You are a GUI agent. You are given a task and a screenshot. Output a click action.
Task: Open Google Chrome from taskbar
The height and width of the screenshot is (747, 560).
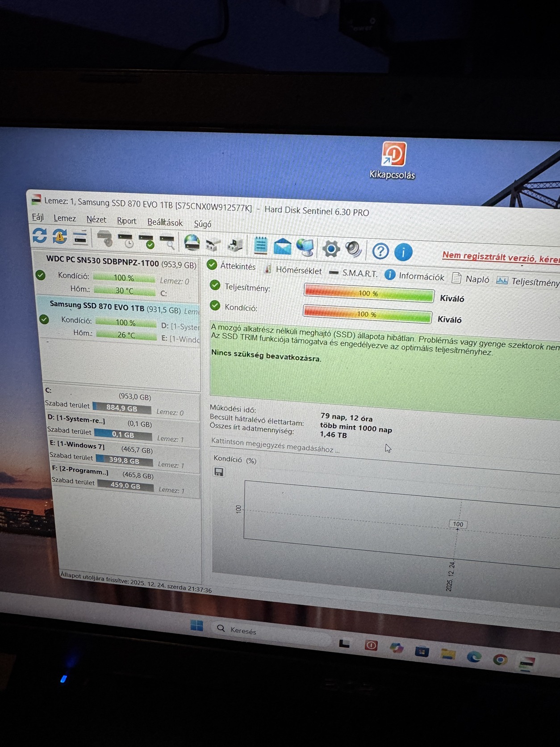500,659
